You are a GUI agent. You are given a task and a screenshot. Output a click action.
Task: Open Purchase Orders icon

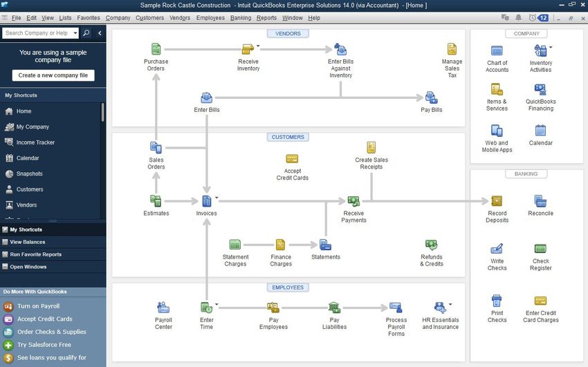156,49
